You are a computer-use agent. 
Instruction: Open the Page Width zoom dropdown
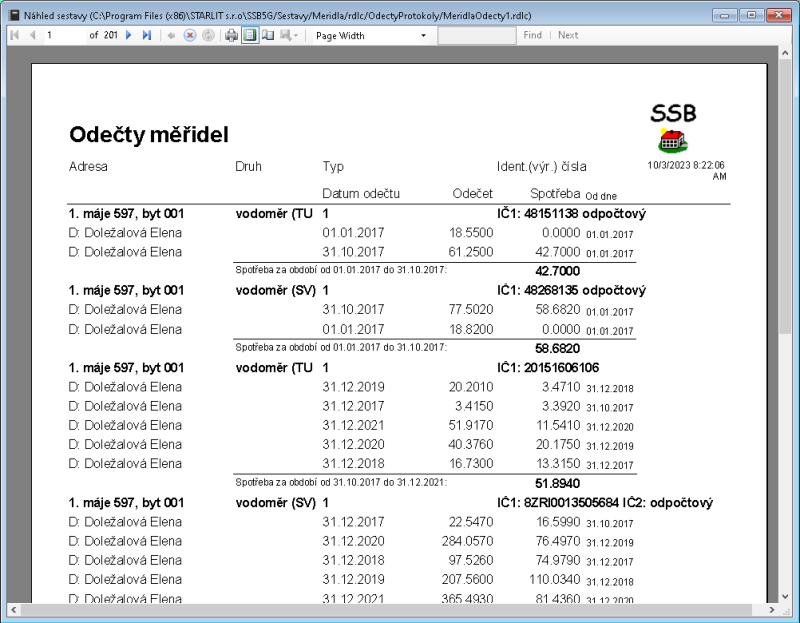[425, 35]
